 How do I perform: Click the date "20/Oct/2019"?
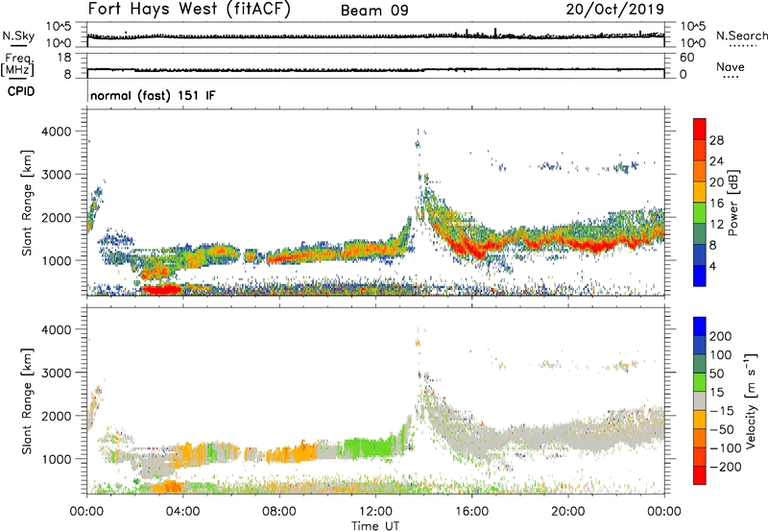(615, 10)
